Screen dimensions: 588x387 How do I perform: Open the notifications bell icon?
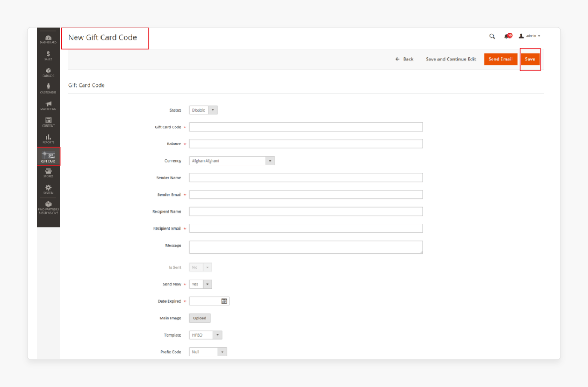pyautogui.click(x=508, y=36)
